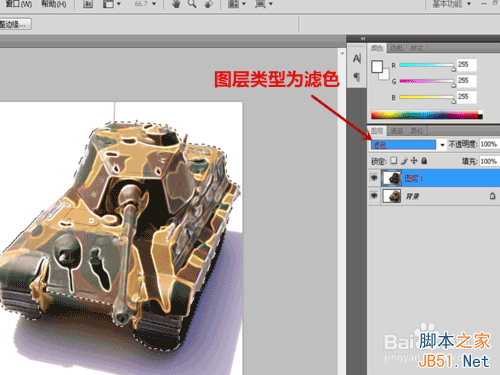Open the 滤色 blend mode dropdown
Viewport: 500px width, 375px height.
coord(408,145)
